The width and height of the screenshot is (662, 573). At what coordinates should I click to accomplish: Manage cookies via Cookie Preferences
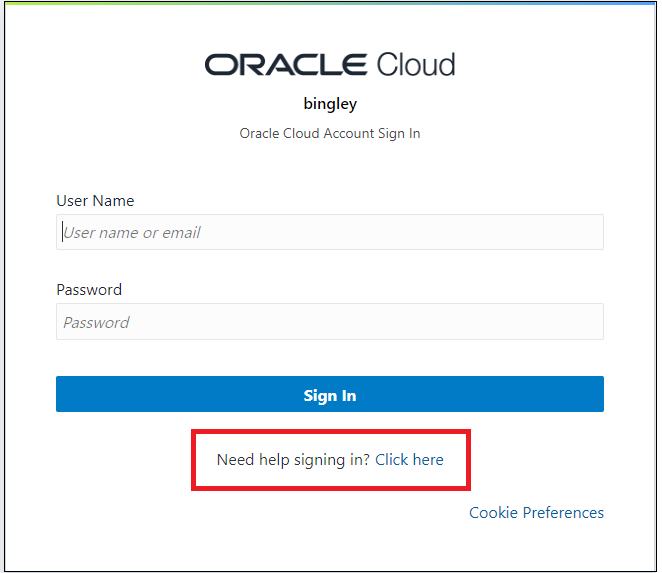point(536,513)
